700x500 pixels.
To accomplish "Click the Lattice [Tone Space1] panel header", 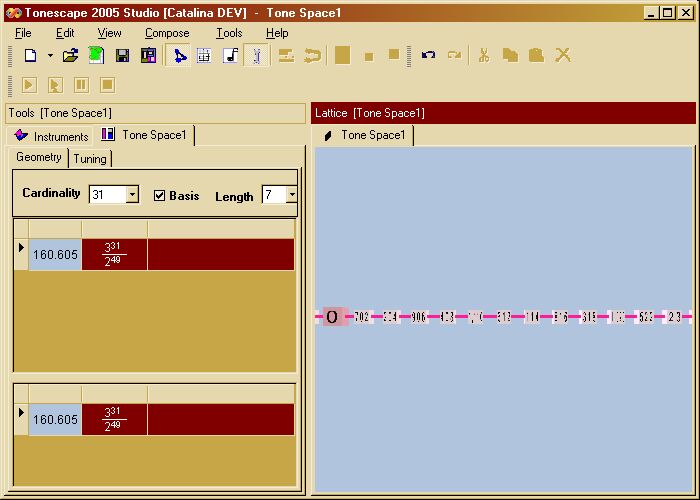I will pyautogui.click(x=503, y=113).
